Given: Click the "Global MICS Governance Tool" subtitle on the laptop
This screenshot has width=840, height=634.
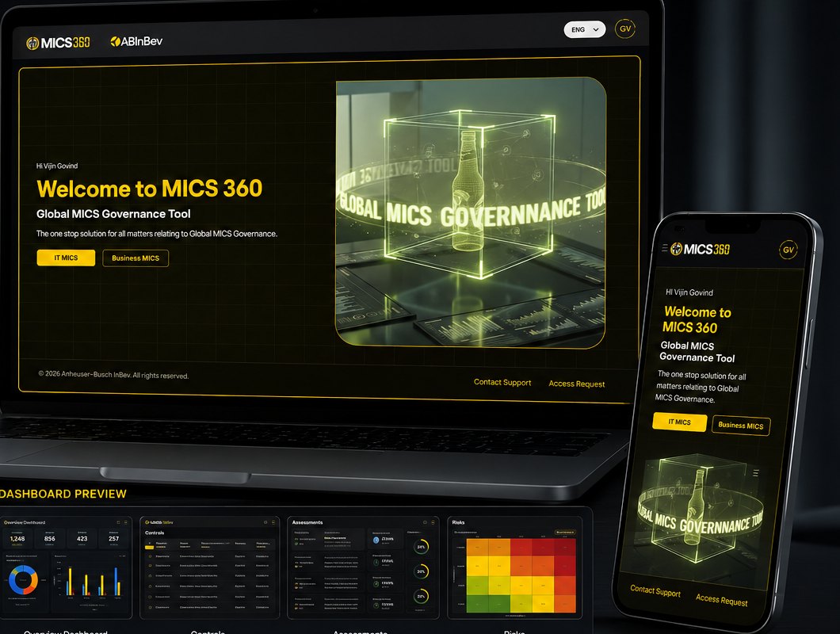Looking at the screenshot, I should coord(113,214).
